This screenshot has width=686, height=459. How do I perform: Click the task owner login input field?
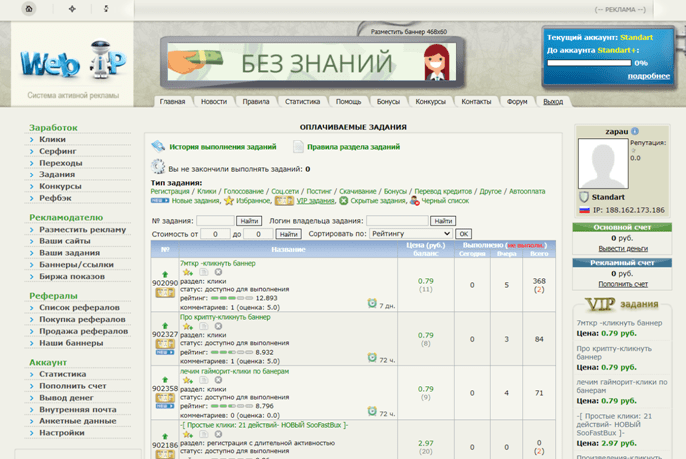tap(397, 221)
